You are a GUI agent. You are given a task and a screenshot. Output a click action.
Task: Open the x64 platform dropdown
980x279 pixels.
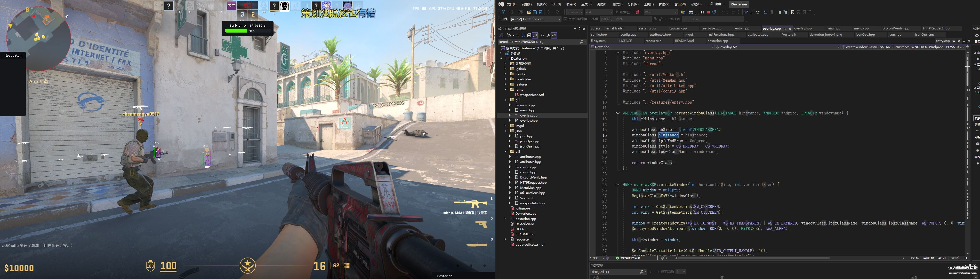(x=599, y=12)
